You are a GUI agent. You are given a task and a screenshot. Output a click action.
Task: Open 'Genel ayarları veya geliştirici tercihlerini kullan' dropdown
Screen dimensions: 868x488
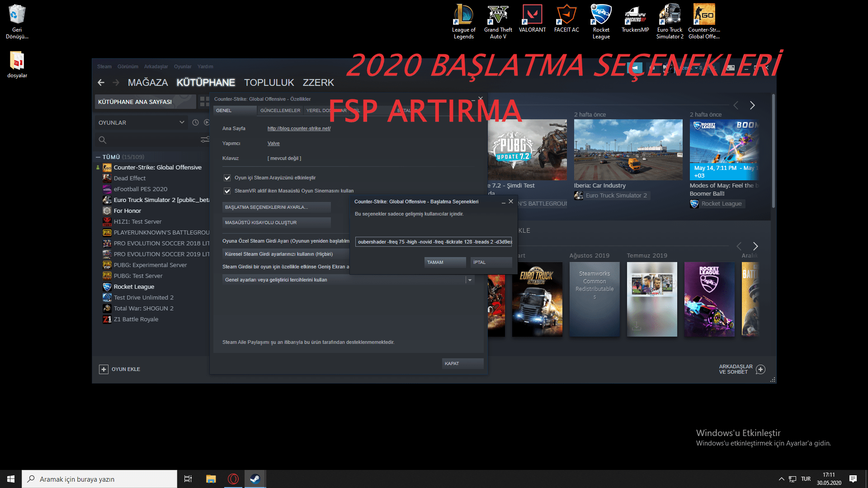pos(470,279)
